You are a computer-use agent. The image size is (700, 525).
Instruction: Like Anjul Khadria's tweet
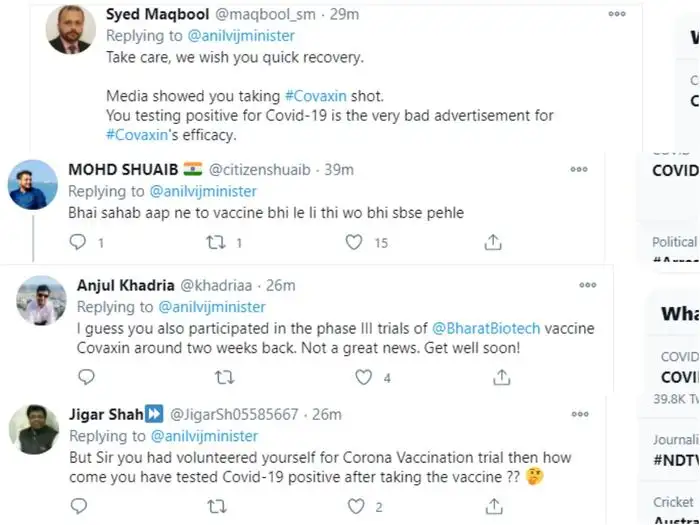(x=363, y=377)
